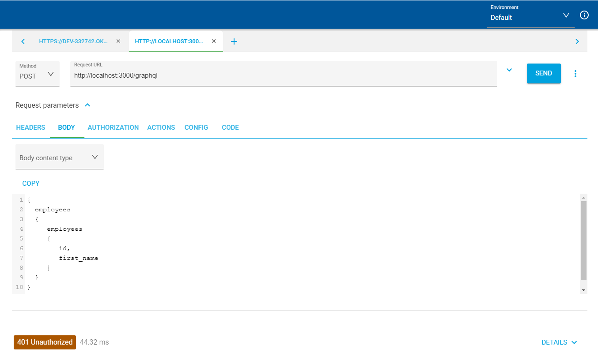This screenshot has width=598, height=364.
Task: Switch to the AUTHORIZATION tab
Action: coord(113,128)
